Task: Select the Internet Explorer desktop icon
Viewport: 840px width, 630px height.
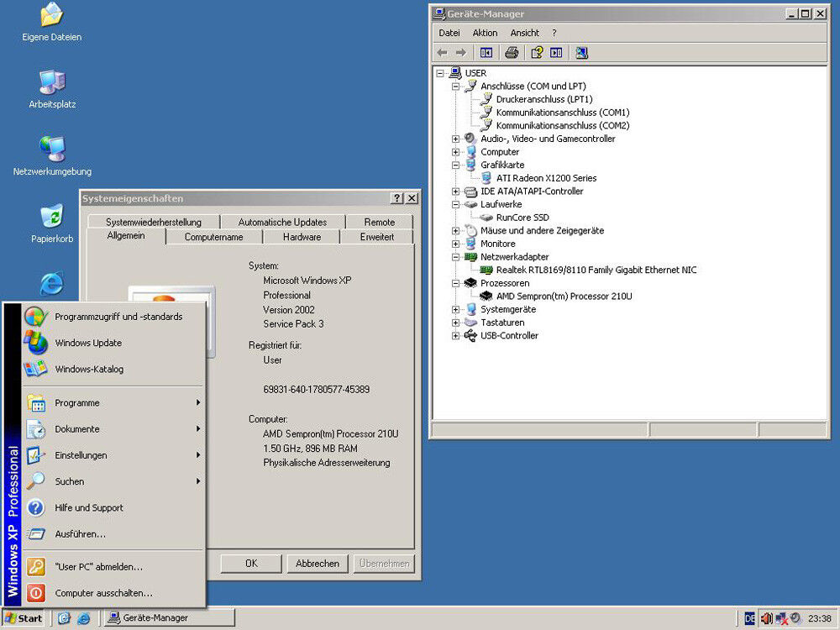Action: tap(52, 283)
